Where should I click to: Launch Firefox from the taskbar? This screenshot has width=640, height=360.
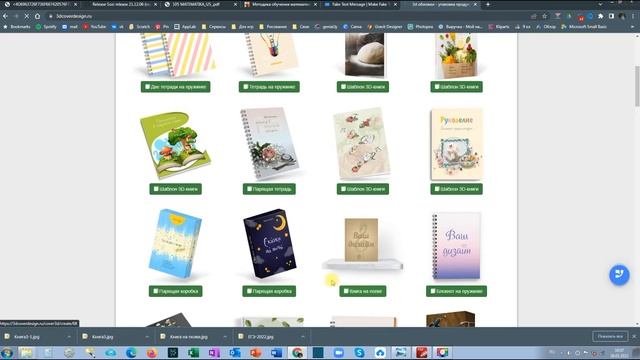pyautogui.click(x=152, y=352)
